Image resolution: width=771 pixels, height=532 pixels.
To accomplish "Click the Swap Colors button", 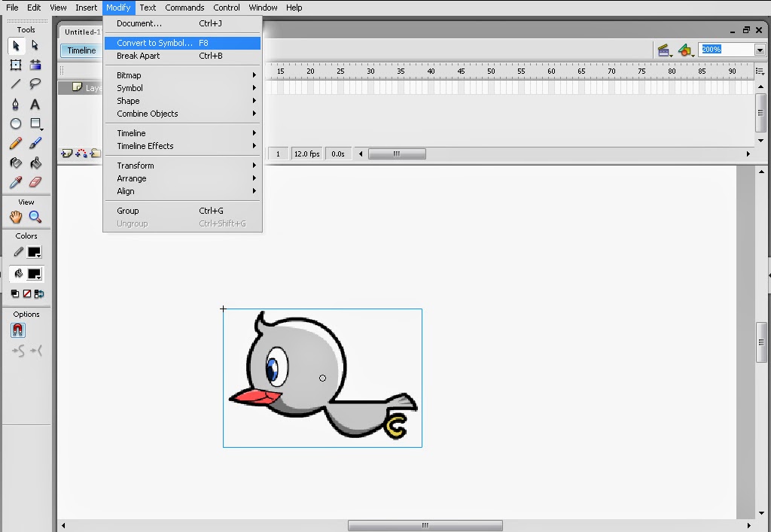I will (39, 293).
